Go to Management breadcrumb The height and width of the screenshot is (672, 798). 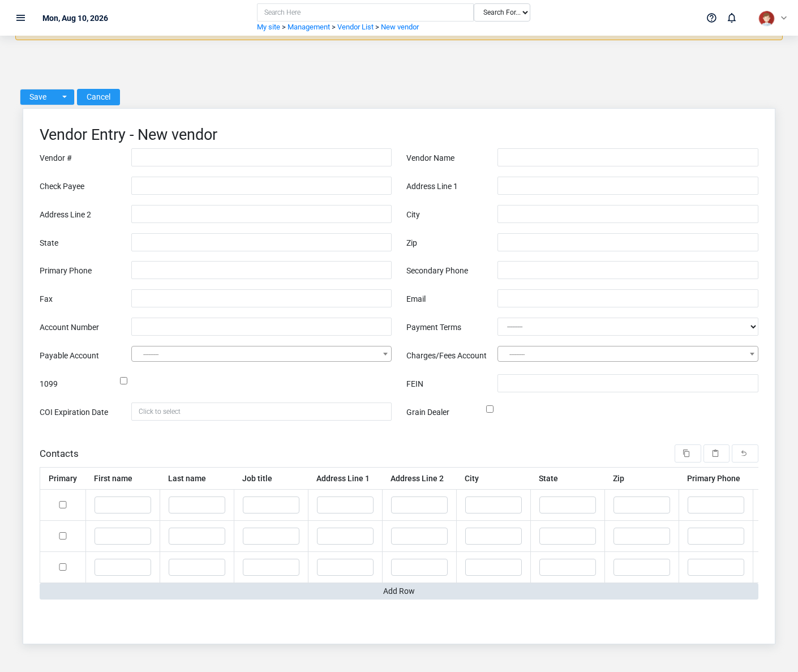[x=308, y=27]
